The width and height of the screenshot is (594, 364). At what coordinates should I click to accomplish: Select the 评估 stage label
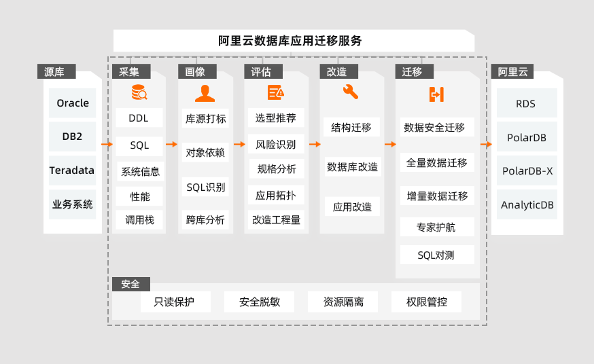263,71
